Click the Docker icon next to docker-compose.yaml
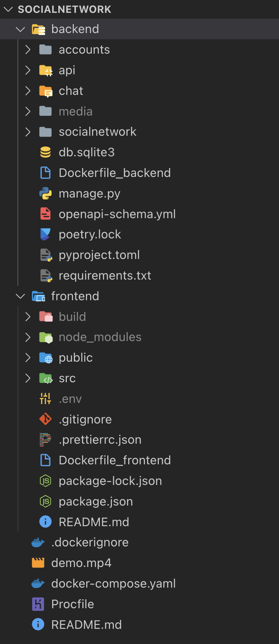The image size is (279, 644). [x=38, y=583]
